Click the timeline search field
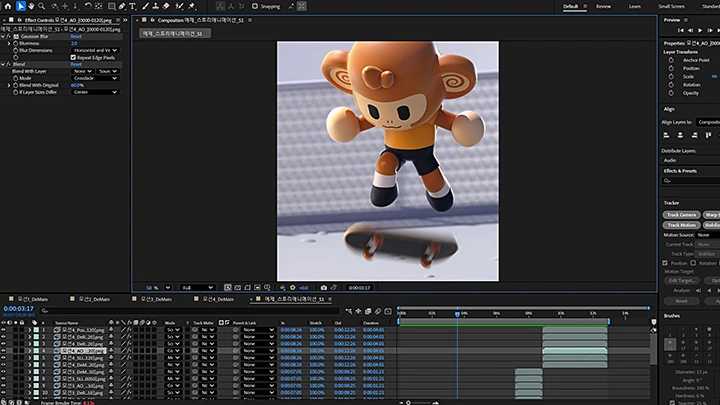The width and height of the screenshot is (720, 405). click(189, 311)
